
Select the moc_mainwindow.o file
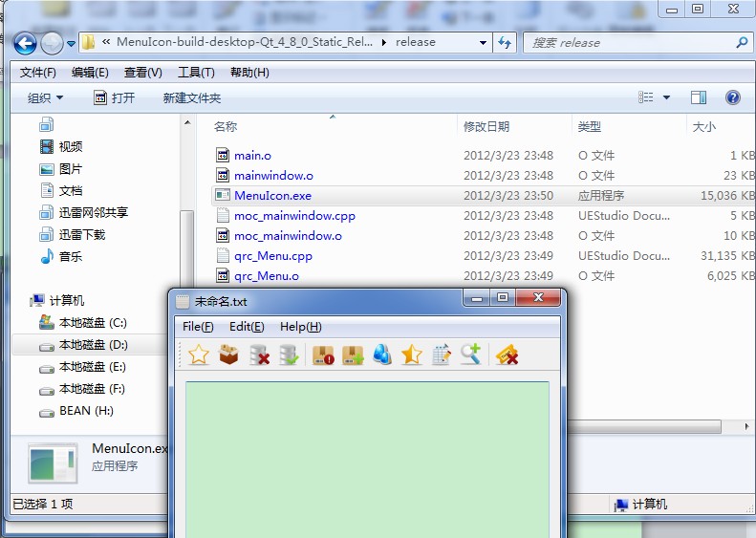(x=288, y=236)
